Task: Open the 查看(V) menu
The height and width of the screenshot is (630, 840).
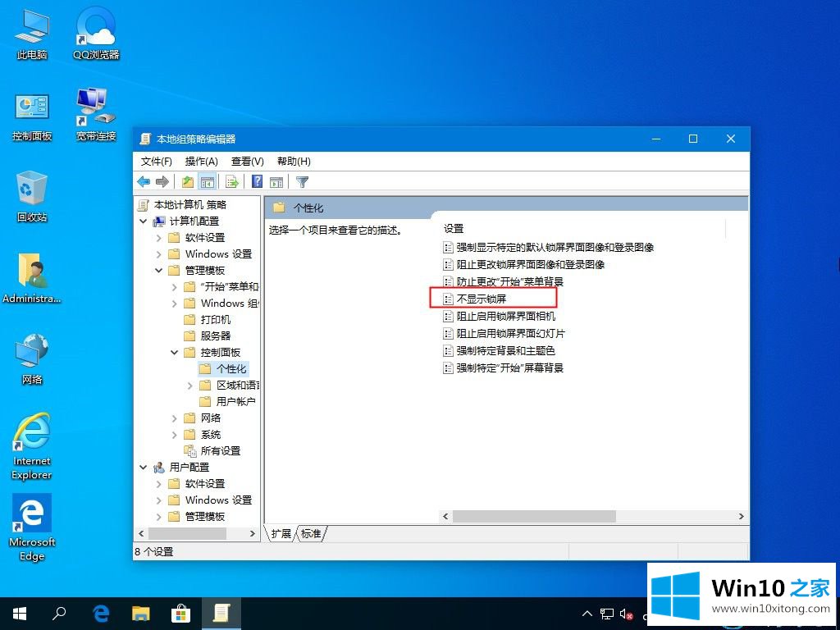Action: (247, 162)
